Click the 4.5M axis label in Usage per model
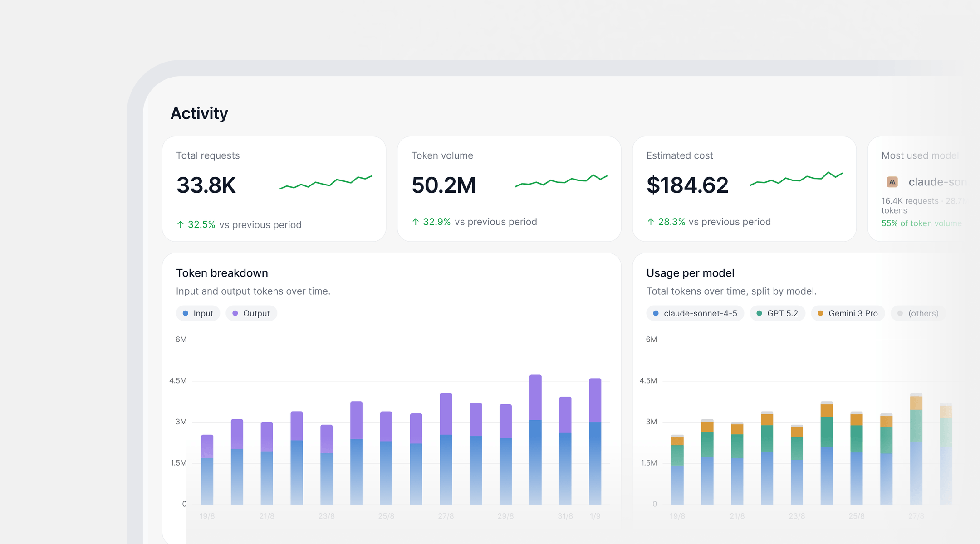The height and width of the screenshot is (544, 980). (648, 381)
